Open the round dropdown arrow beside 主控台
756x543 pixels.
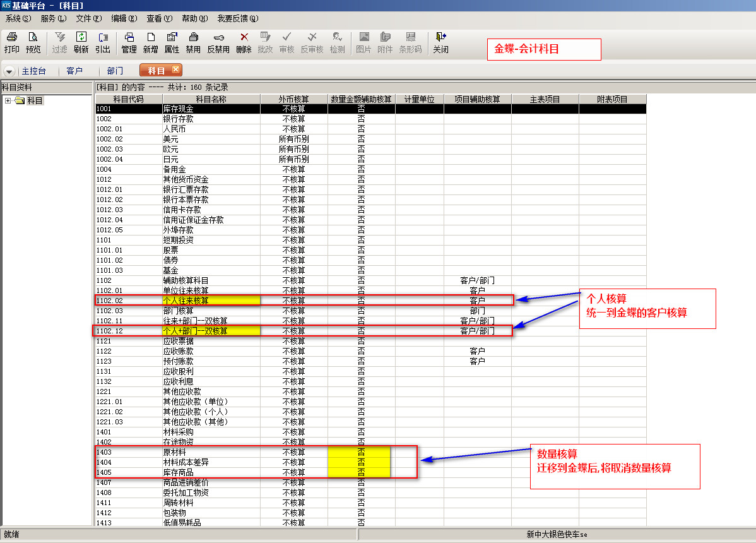9,71
